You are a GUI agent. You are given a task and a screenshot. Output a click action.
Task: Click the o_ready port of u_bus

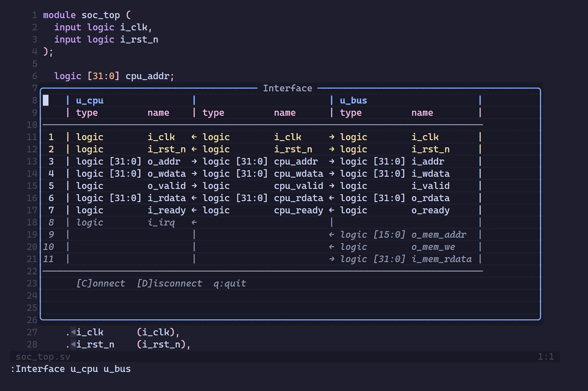coord(431,210)
